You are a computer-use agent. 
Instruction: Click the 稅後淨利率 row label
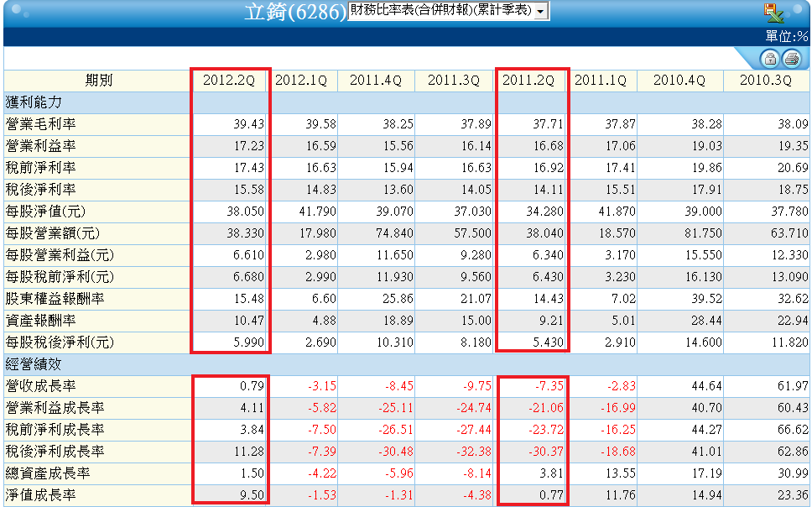click(x=40, y=189)
